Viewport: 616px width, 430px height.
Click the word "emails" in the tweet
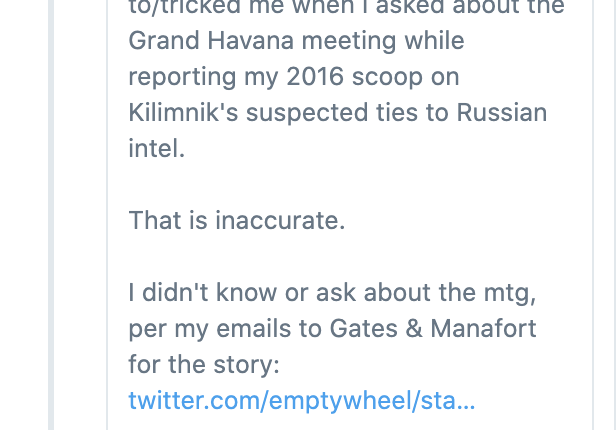tap(254, 328)
